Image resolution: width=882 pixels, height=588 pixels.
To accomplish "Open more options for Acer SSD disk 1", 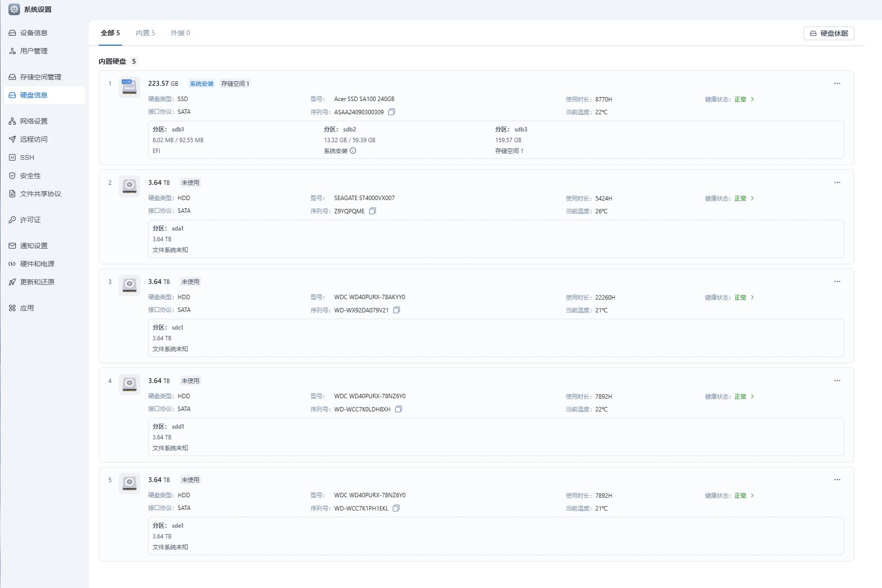I will tap(837, 83).
